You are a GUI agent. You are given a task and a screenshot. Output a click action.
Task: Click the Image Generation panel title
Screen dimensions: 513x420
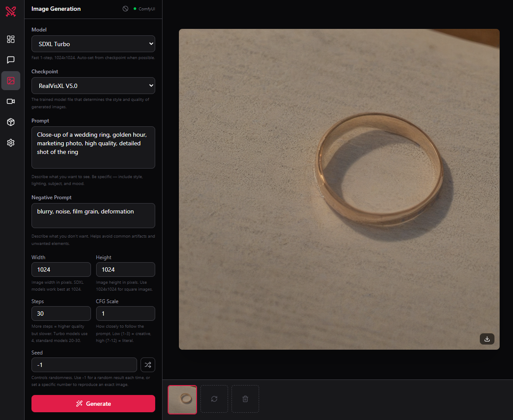(x=56, y=9)
